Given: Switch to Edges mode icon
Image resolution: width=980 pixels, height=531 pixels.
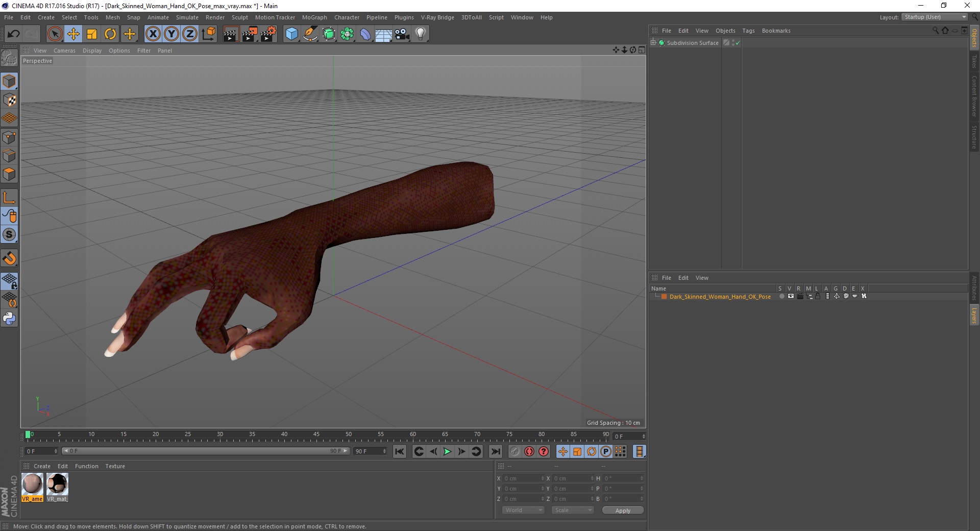Looking at the screenshot, I should coord(9,155).
